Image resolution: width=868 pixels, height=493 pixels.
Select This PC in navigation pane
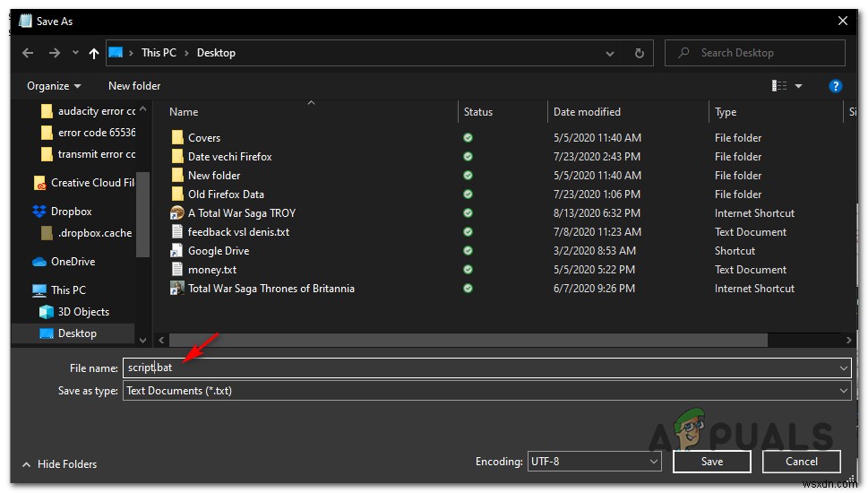pyautogui.click(x=59, y=290)
